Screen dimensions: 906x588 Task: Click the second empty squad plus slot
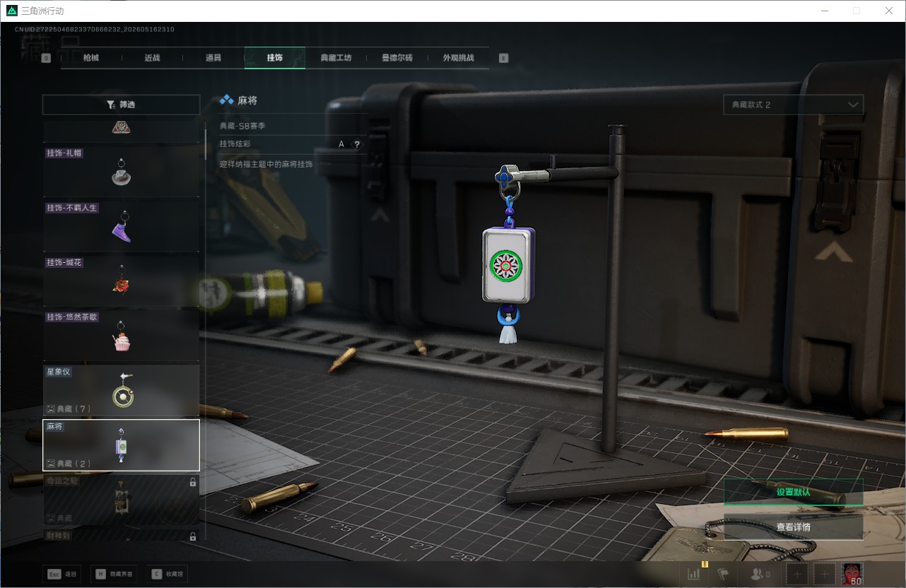point(825,575)
